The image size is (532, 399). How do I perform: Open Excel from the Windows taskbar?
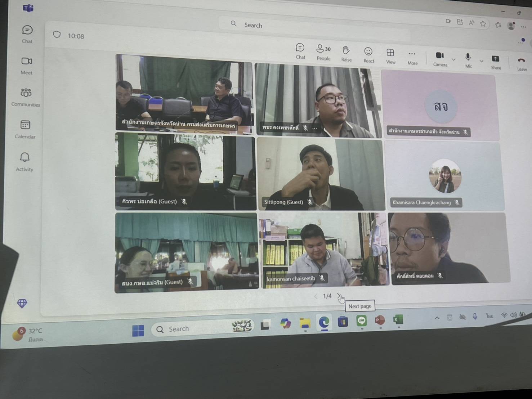point(398,320)
